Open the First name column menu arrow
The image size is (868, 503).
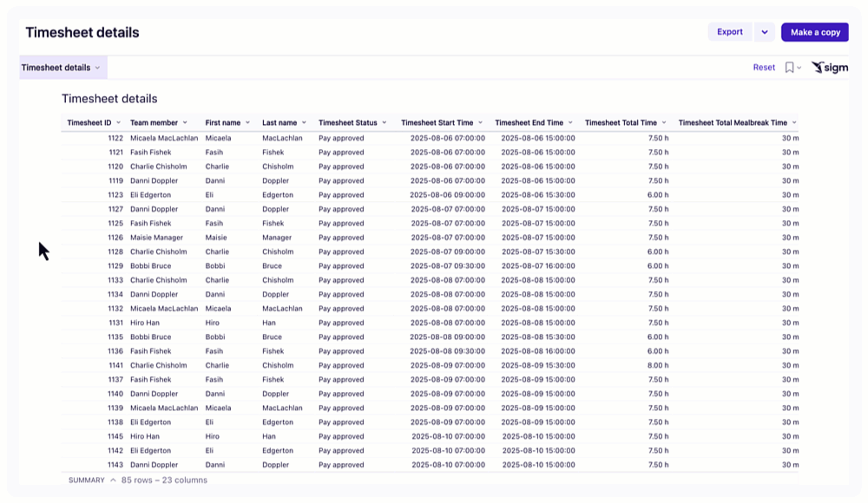tap(247, 123)
